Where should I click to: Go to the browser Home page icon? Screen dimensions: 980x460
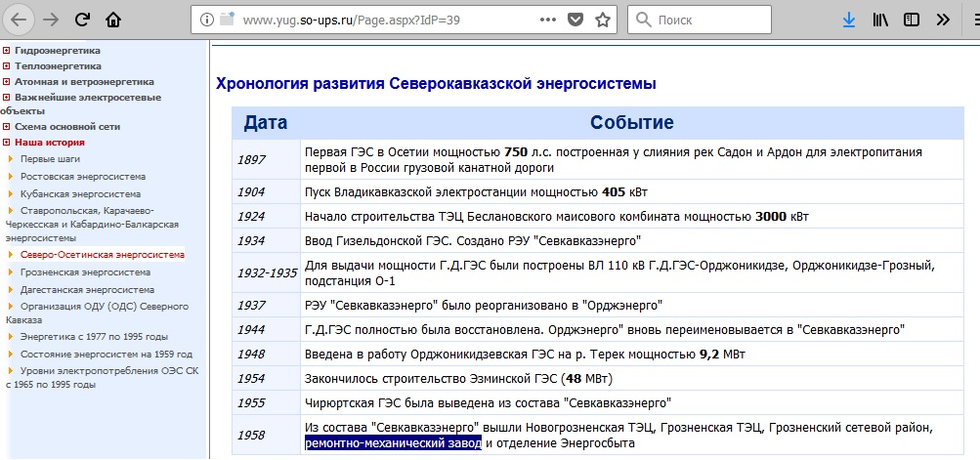[x=114, y=20]
